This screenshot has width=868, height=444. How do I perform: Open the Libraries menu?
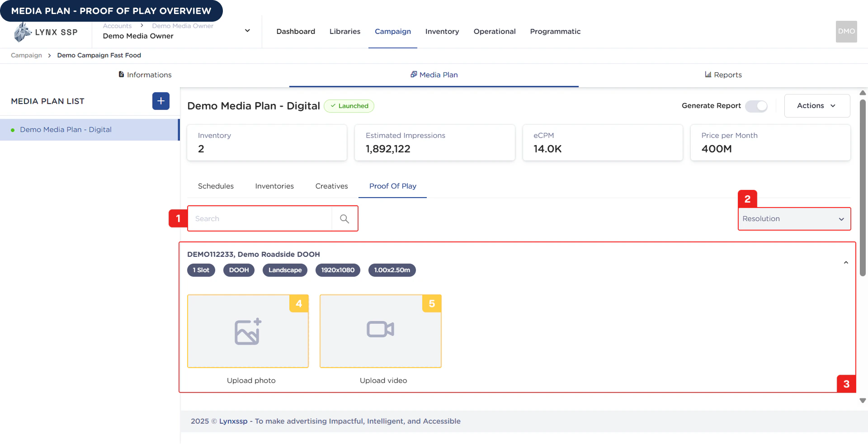pyautogui.click(x=345, y=32)
